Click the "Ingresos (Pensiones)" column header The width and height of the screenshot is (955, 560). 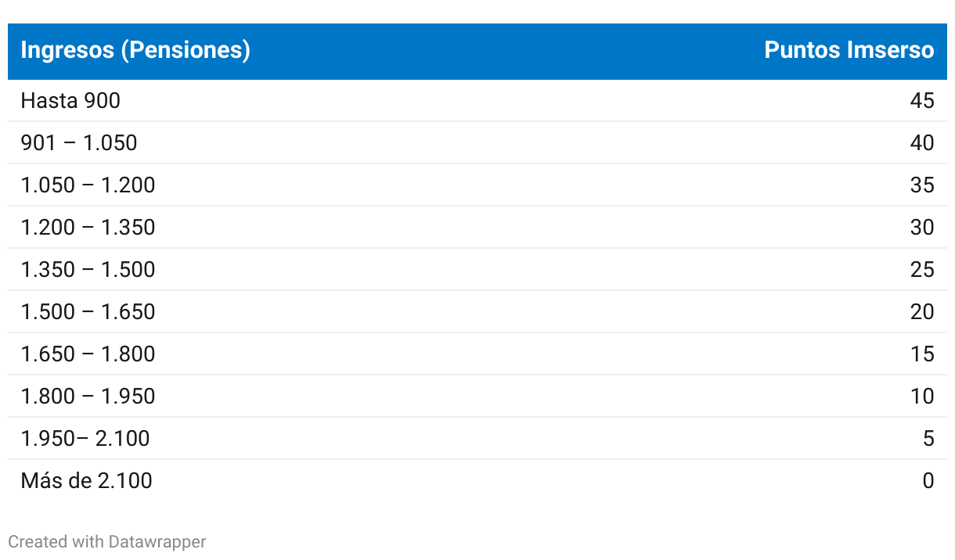coord(135,51)
